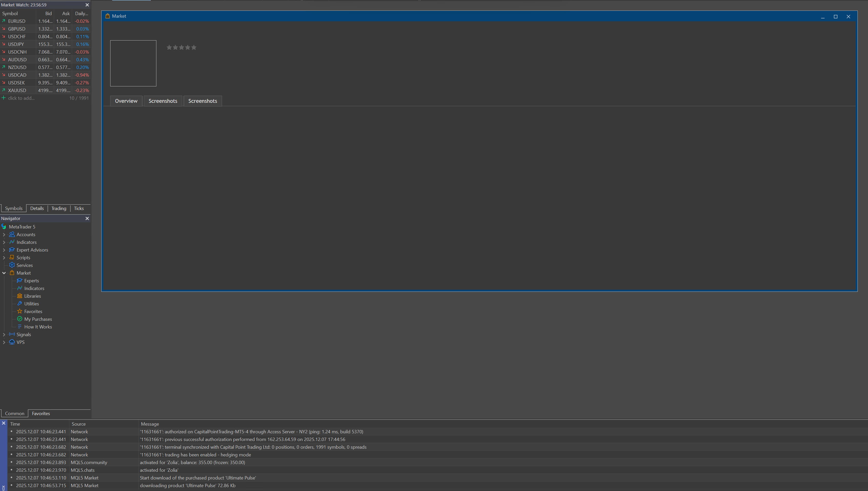Open My Purchases checkmark icon

click(x=19, y=319)
